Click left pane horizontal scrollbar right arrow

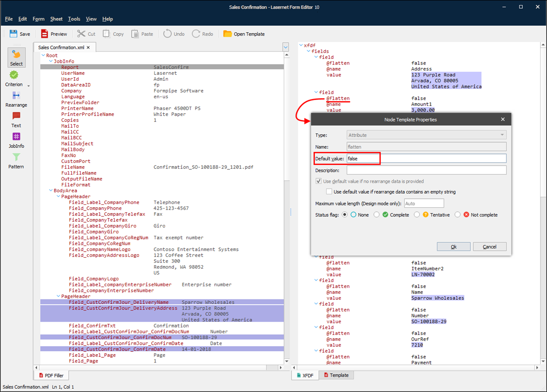tap(280, 368)
